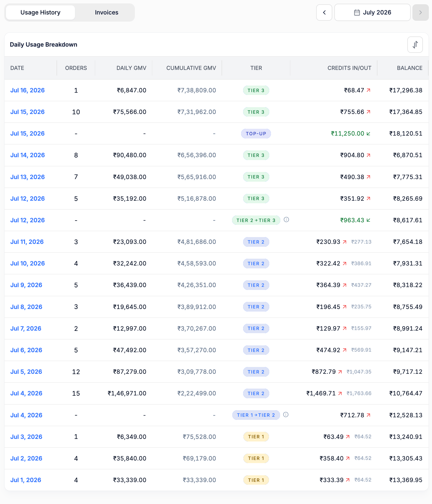Click the red outflow arrow on ₹904.80
The height and width of the screenshot is (504, 432).
[368, 155]
